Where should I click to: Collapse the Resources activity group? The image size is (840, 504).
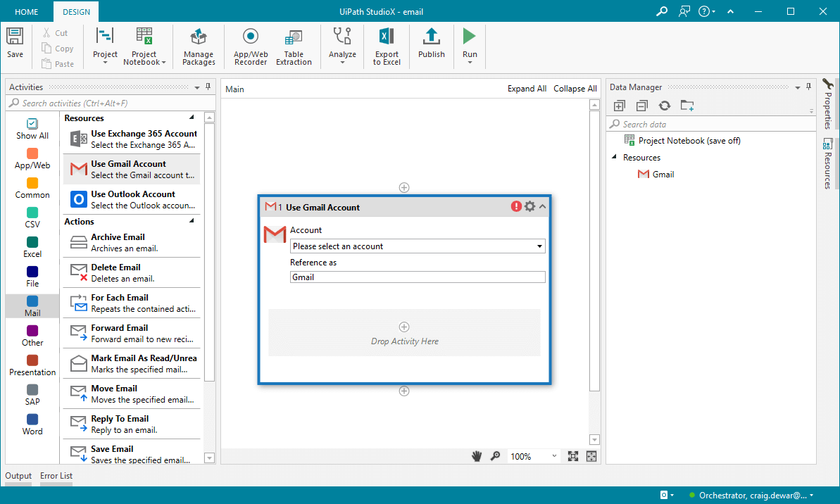click(192, 118)
